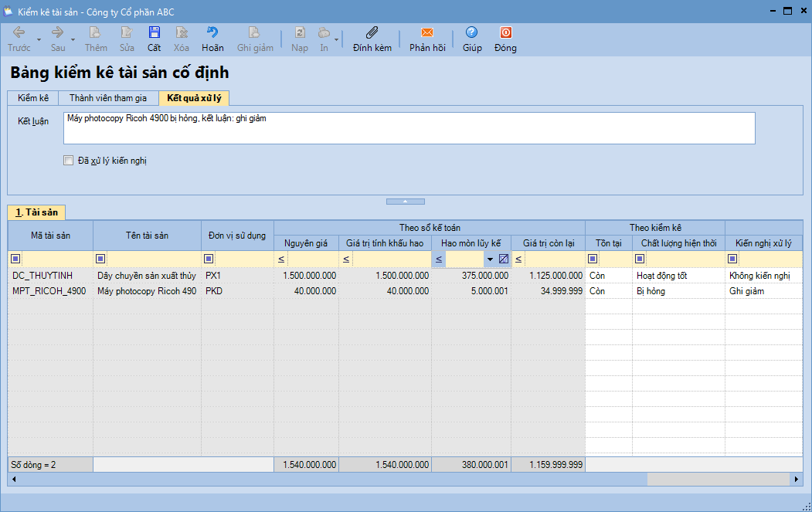The image size is (812, 512).
Task: Open the Thành viên tham gia tab
Action: pyautogui.click(x=107, y=98)
